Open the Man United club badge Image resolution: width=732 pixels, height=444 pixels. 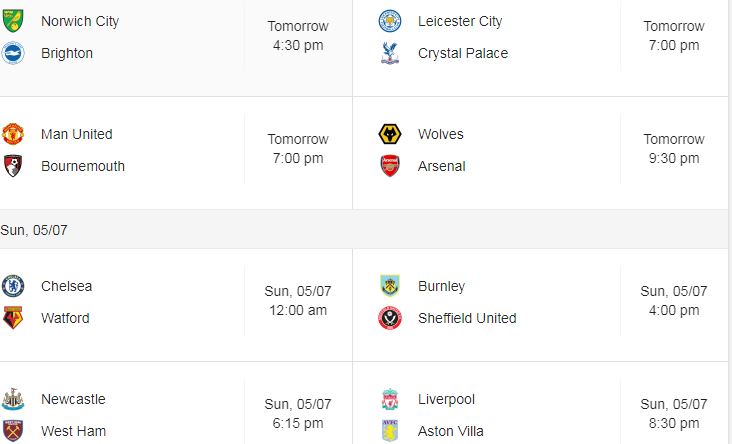[13, 134]
